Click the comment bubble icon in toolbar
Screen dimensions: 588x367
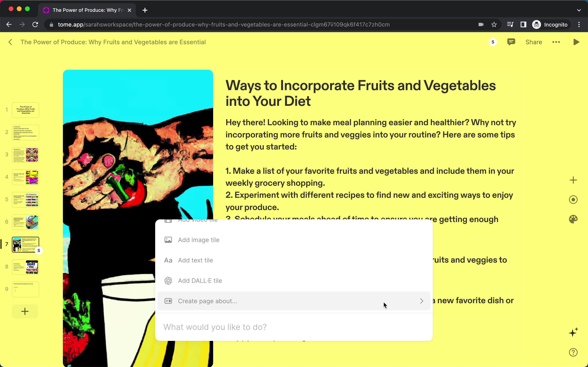click(x=511, y=42)
